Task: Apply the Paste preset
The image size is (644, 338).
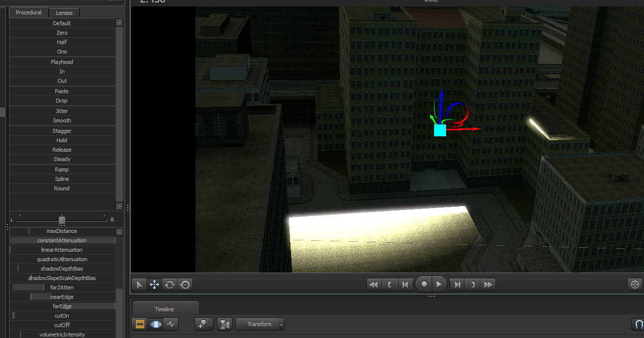Action: click(x=62, y=91)
